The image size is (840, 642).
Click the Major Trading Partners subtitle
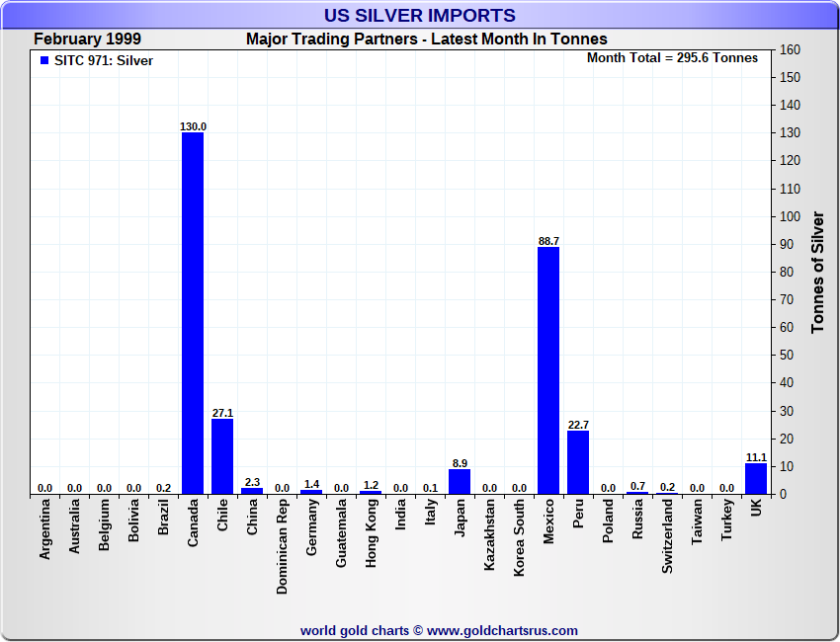(427, 40)
